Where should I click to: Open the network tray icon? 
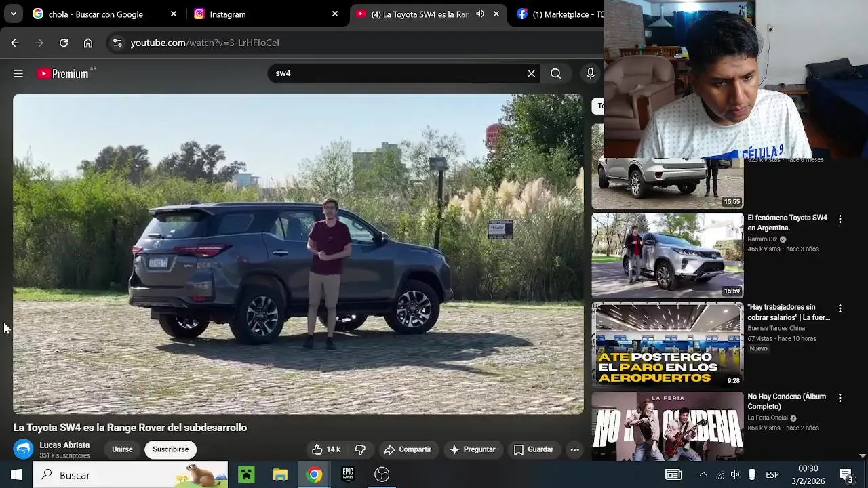pos(720,474)
